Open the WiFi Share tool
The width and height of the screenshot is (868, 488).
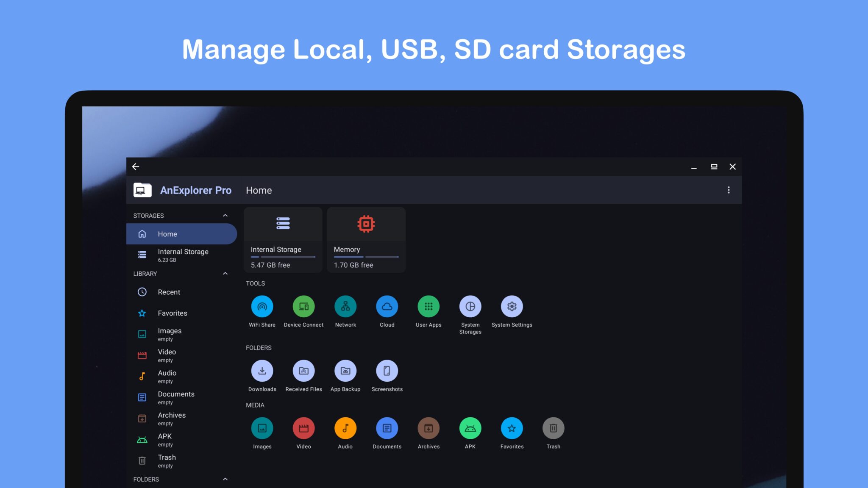point(262,306)
